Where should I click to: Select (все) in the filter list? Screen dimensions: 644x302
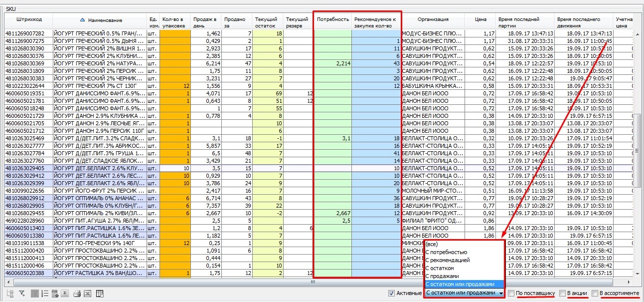tap(432, 244)
